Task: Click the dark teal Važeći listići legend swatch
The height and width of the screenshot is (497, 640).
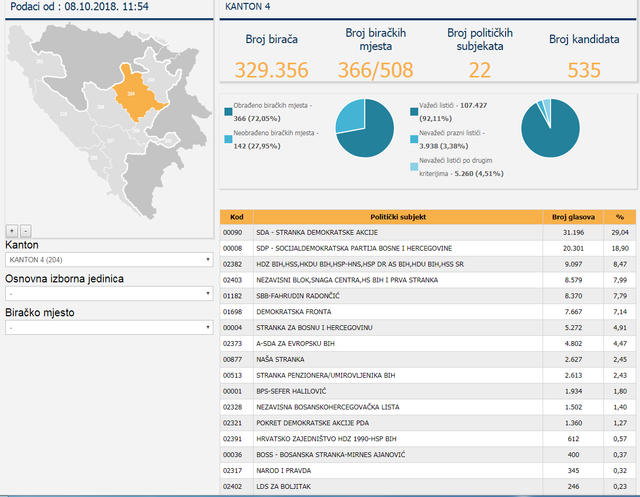Action: coord(414,112)
